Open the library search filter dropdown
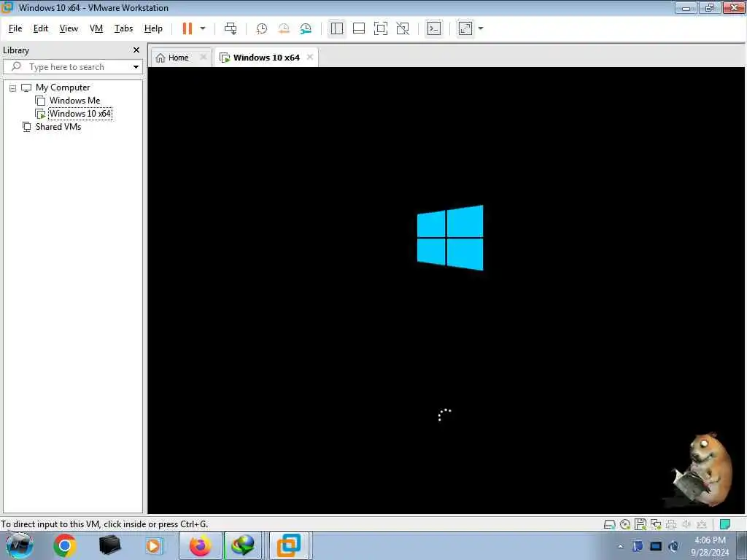The image size is (747, 560). [x=136, y=67]
